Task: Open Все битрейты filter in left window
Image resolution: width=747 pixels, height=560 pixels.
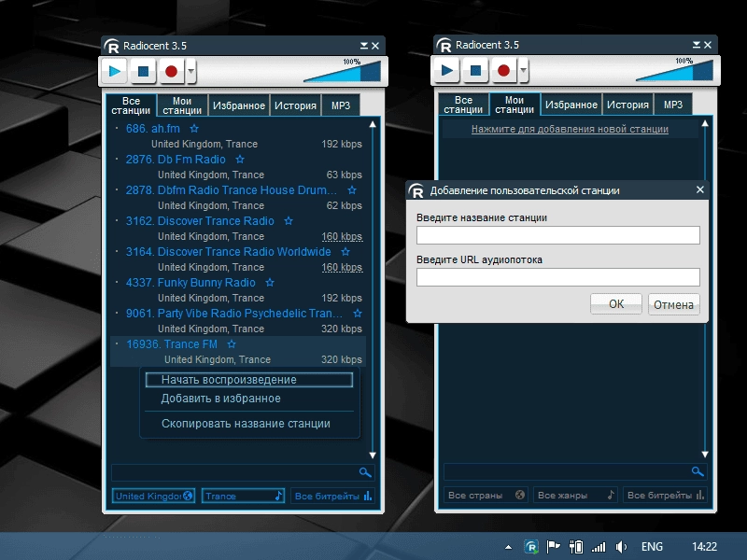Action: 332,496
